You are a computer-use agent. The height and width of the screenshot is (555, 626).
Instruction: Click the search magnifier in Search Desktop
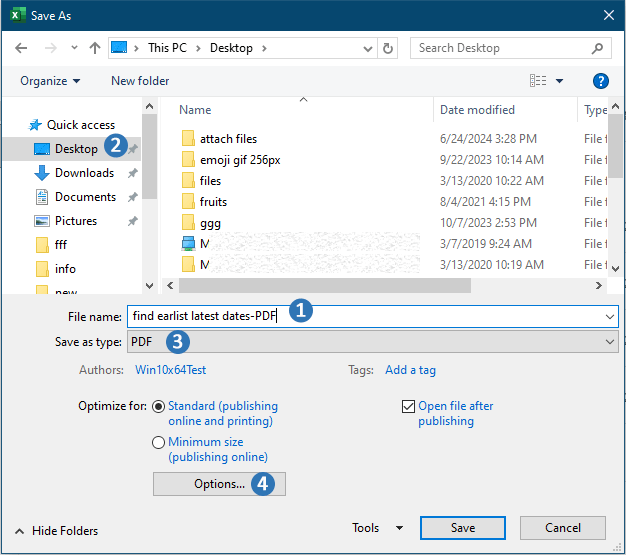[598, 48]
